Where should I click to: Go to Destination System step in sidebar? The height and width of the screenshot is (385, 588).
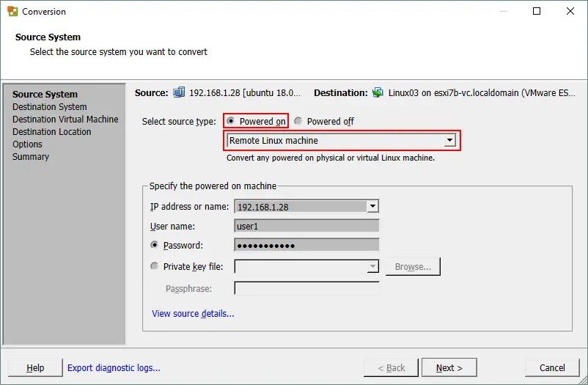(x=50, y=107)
